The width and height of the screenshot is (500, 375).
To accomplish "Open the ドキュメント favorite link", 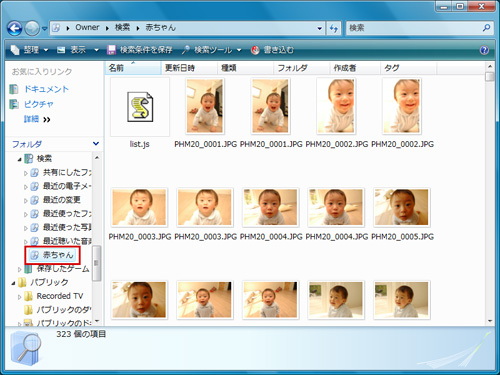I will [46, 89].
